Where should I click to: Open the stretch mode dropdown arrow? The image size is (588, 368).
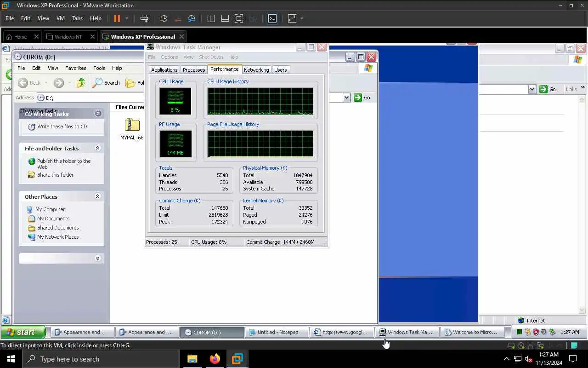(x=302, y=18)
